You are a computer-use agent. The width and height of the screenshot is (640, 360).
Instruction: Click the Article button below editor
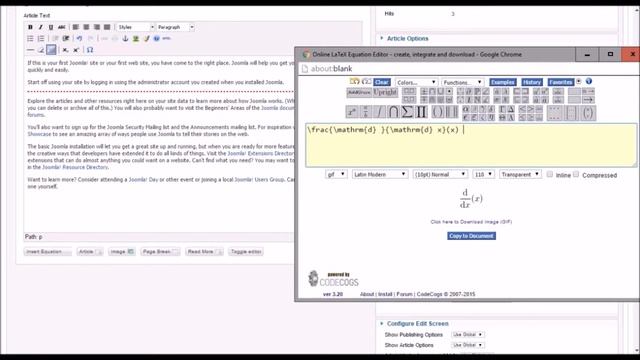click(x=90, y=251)
